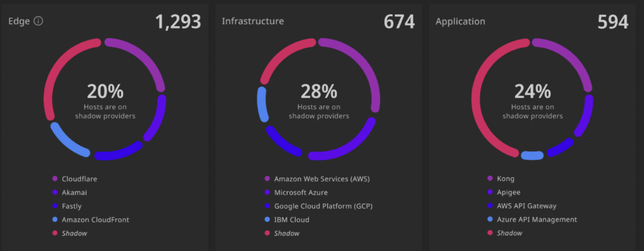This screenshot has height=251, width=644.
Task: Click the blue IBM Cloud donut segment
Action: coord(262,104)
